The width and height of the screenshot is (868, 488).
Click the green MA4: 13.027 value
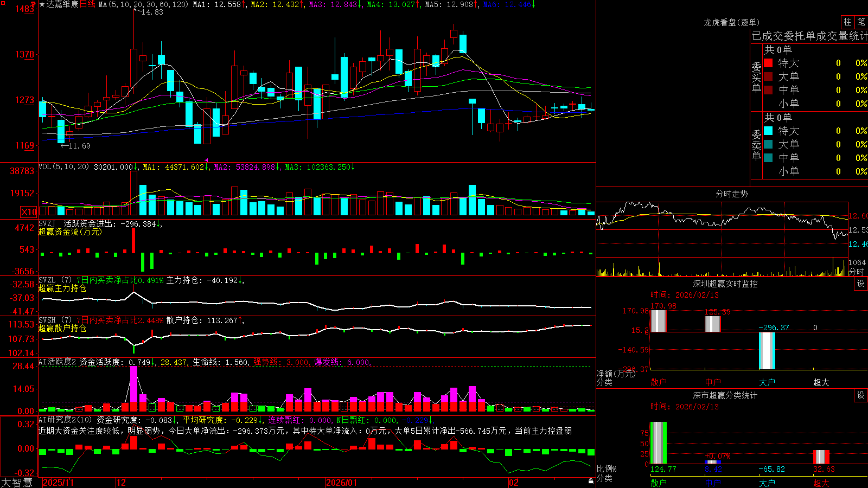pos(391,4)
